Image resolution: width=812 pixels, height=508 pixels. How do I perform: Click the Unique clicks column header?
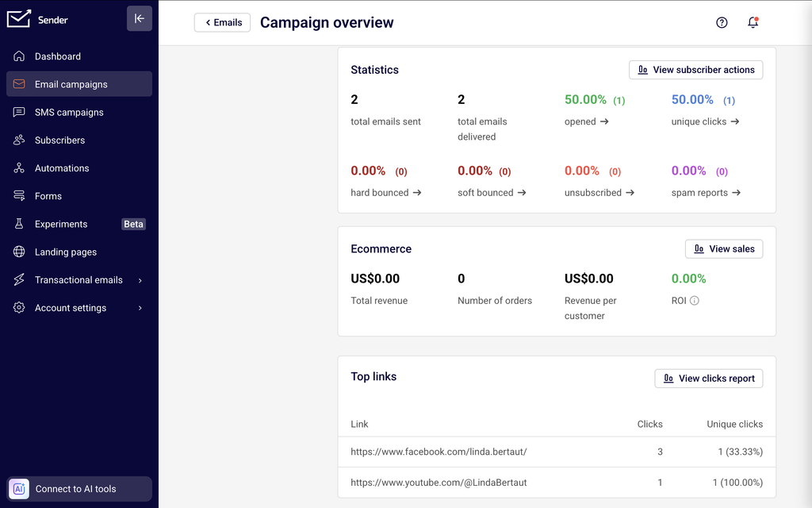[x=734, y=424]
